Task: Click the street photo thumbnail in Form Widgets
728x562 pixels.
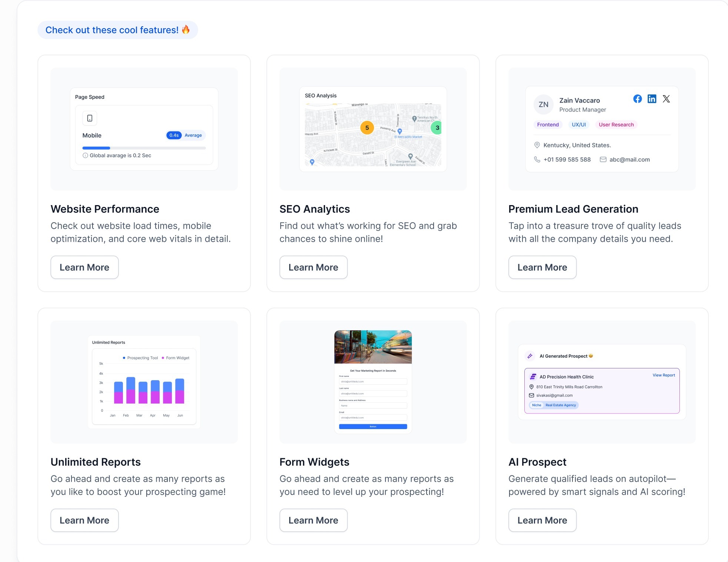Action: coord(373,347)
